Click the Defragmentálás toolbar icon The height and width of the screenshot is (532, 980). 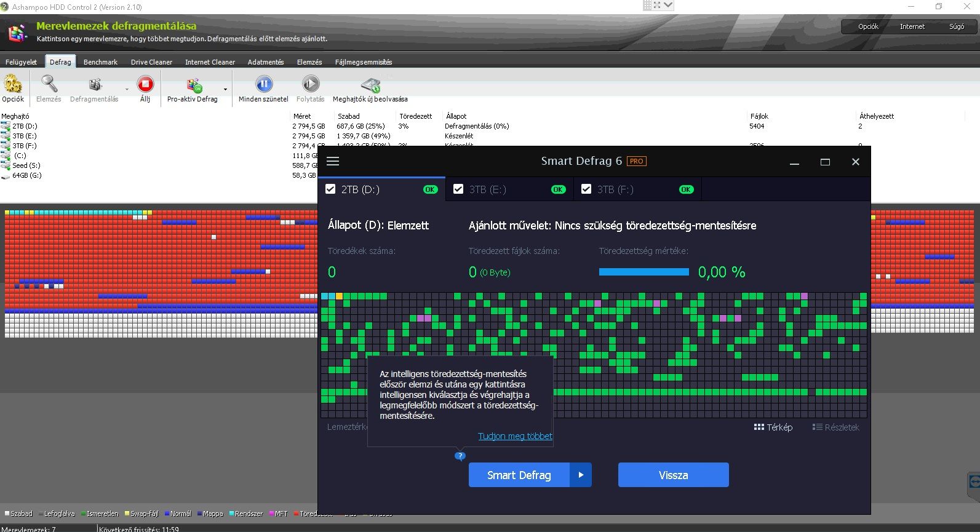coord(94,84)
